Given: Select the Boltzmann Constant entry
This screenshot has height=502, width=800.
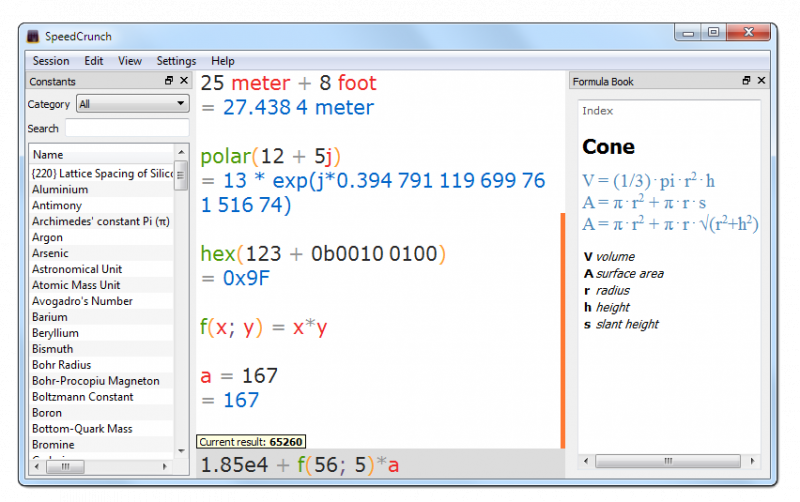Looking at the screenshot, I should [102, 396].
